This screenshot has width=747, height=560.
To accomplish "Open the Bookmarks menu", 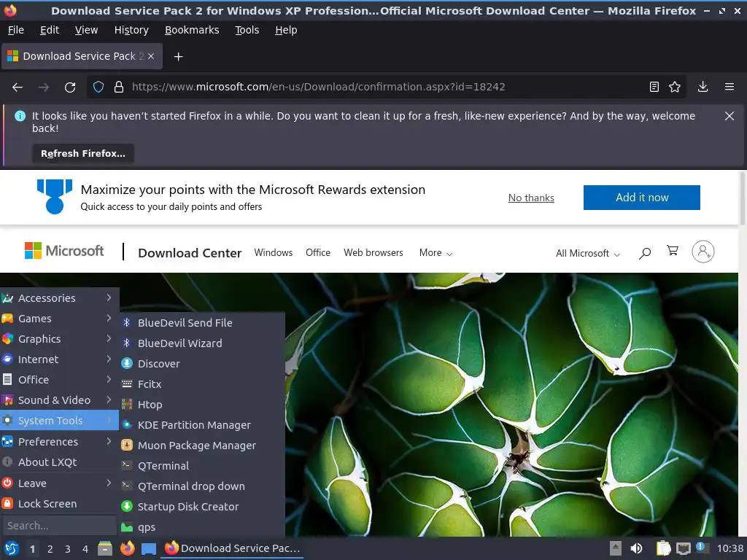I will [x=192, y=30].
